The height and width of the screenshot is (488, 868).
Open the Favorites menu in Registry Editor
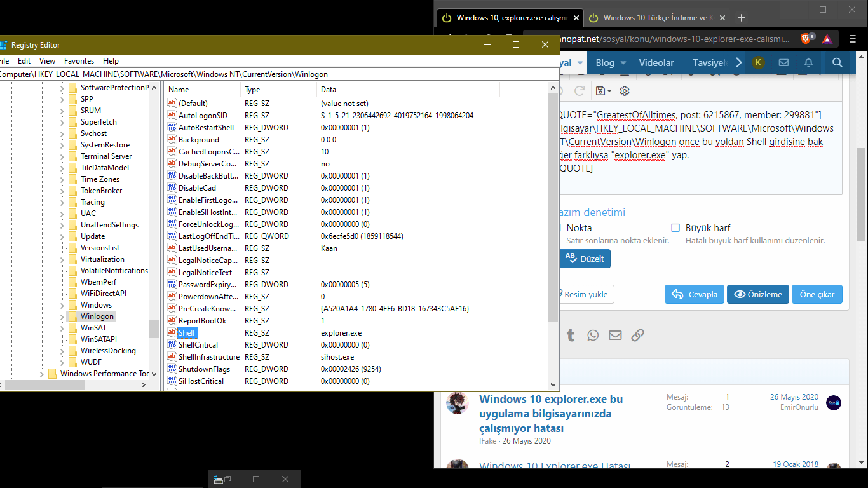[79, 61]
